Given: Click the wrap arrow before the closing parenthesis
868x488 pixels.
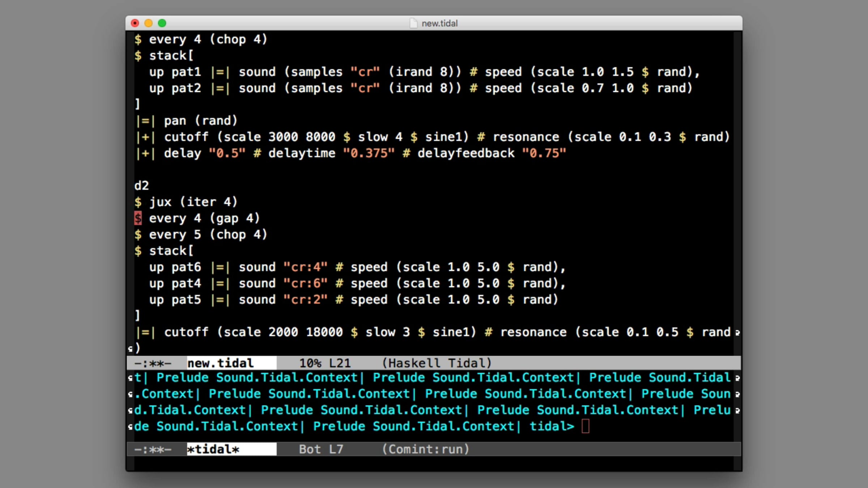Looking at the screenshot, I should [130, 349].
